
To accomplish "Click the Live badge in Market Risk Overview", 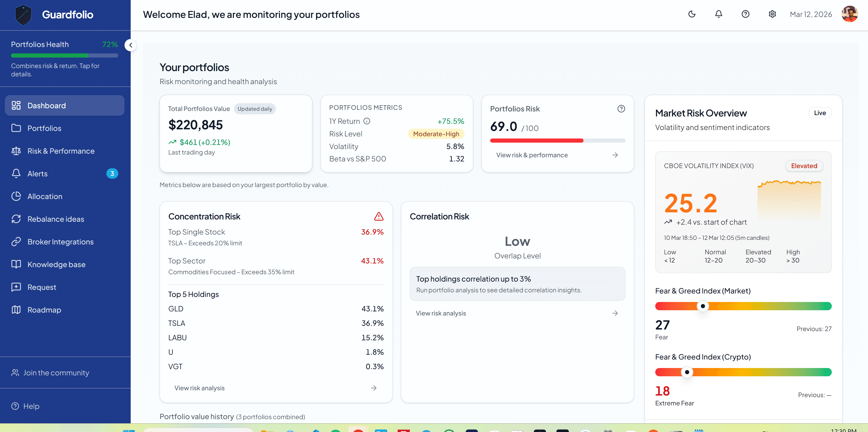I will (x=820, y=113).
